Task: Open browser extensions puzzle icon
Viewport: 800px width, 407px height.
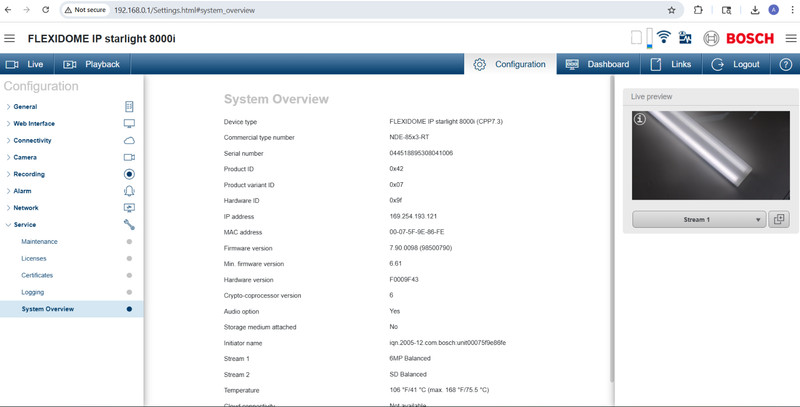Action: pos(698,10)
